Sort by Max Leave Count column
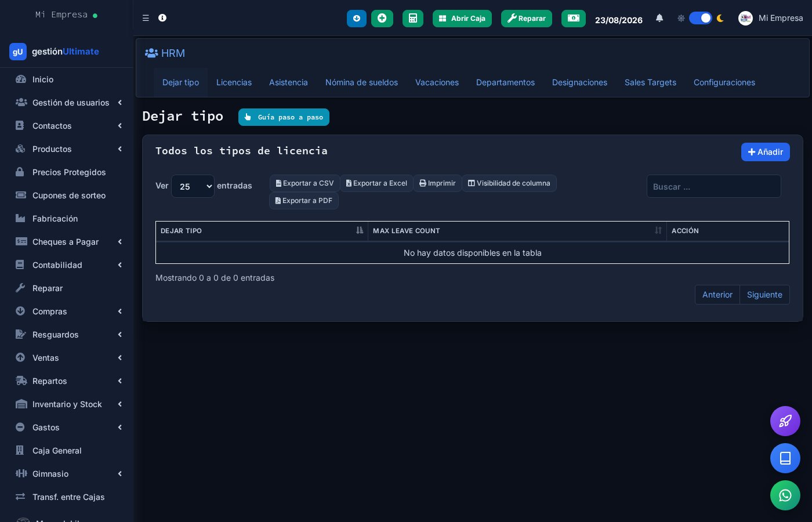The image size is (812, 522). tap(517, 231)
